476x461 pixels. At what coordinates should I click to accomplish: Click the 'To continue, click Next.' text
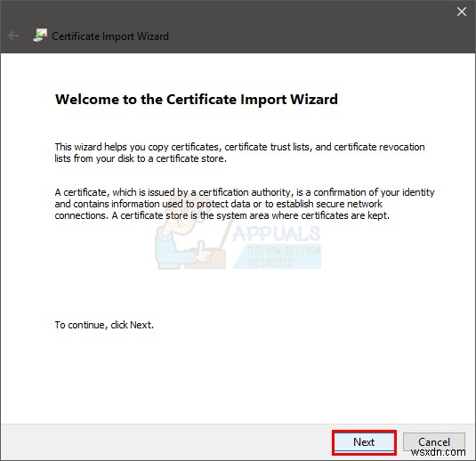click(x=104, y=325)
